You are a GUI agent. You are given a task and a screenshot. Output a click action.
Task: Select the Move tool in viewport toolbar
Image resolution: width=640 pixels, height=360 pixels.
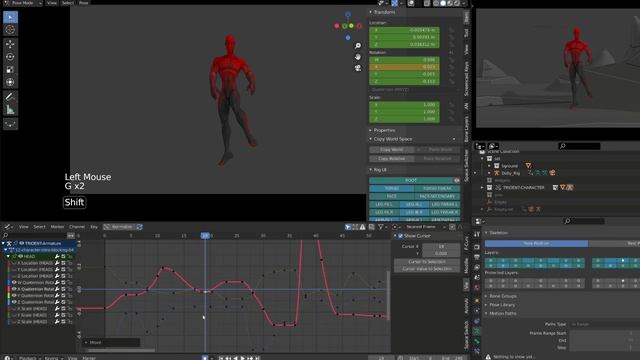click(10, 44)
